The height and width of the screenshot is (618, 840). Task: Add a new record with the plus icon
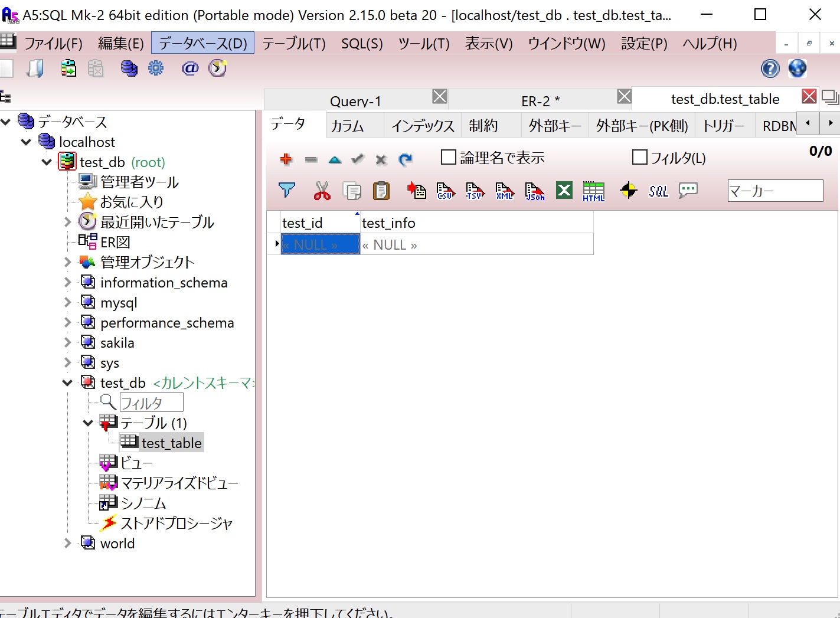click(x=286, y=159)
